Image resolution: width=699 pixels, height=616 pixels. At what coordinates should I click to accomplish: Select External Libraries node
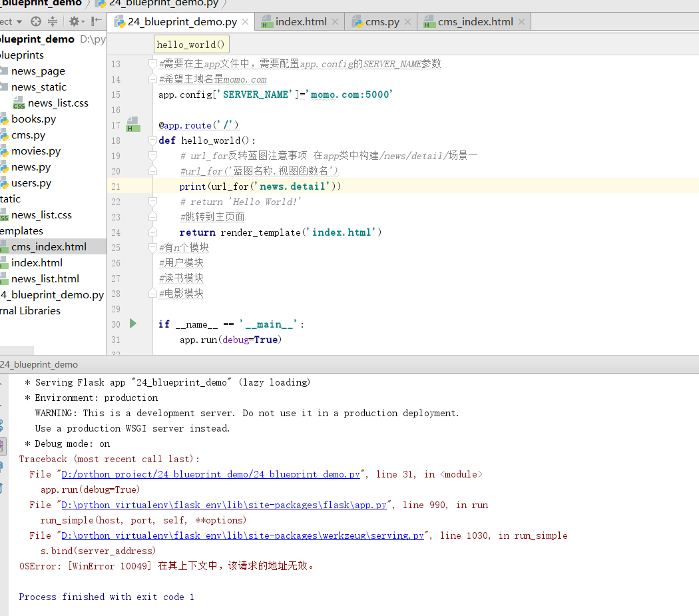click(x=31, y=311)
